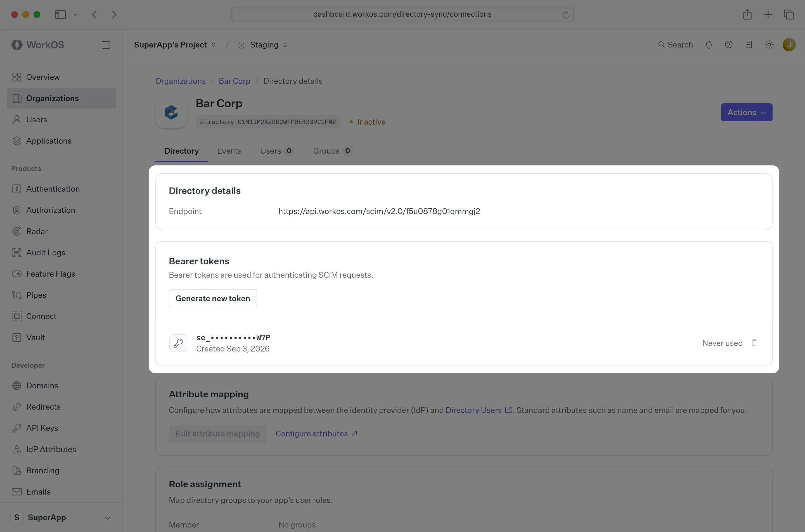Click the key icon of the token row
Image resolution: width=805 pixels, height=532 pixels.
(x=178, y=343)
